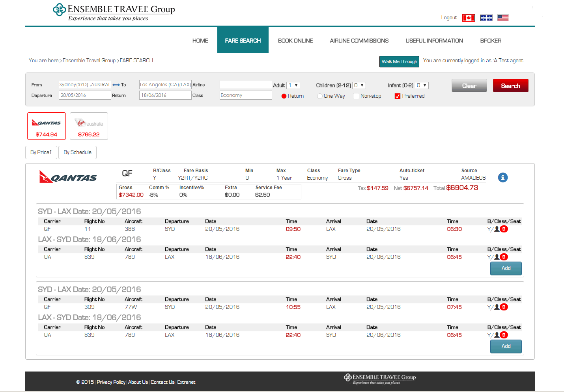
Task: Click aircraft 77W in flight 309 row
Action: pyautogui.click(x=131, y=307)
